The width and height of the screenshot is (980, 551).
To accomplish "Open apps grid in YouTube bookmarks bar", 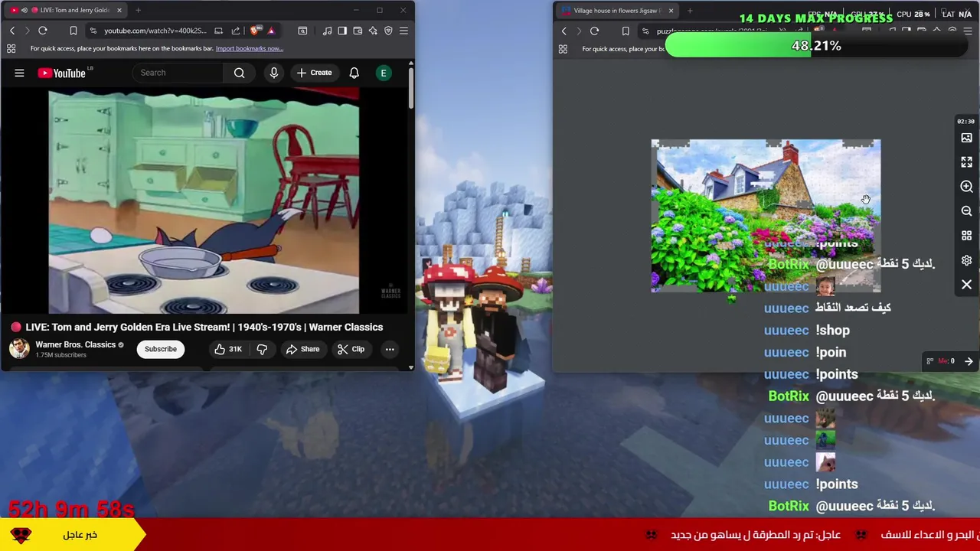I will 11,48.
